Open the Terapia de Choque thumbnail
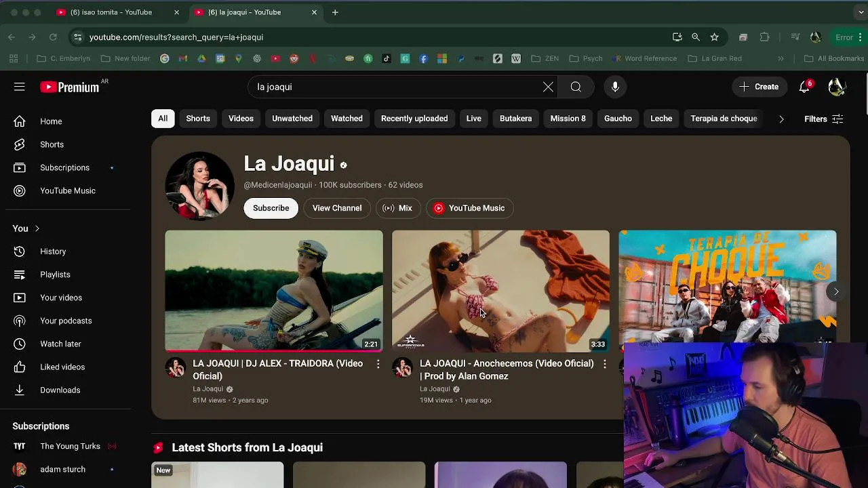Viewport: 868px width, 488px height. [728, 286]
